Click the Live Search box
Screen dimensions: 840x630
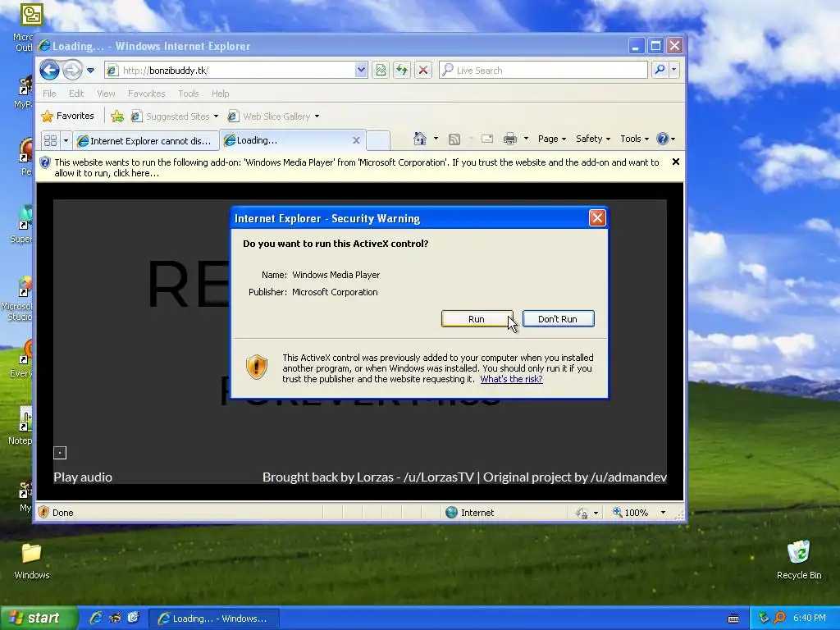[543, 71]
